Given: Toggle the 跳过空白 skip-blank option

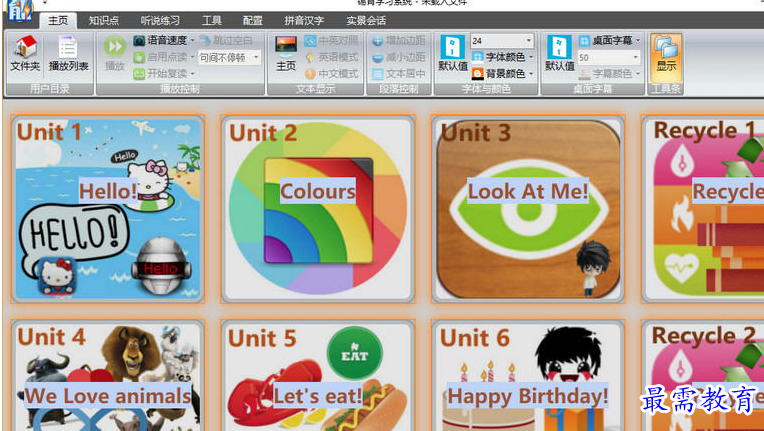Looking at the screenshot, I should point(227,40).
